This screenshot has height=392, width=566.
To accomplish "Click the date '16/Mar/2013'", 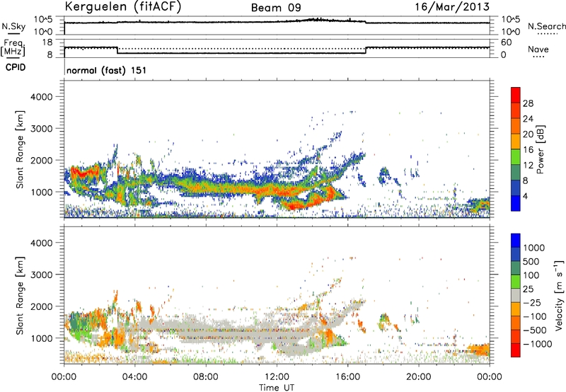I will click(452, 7).
